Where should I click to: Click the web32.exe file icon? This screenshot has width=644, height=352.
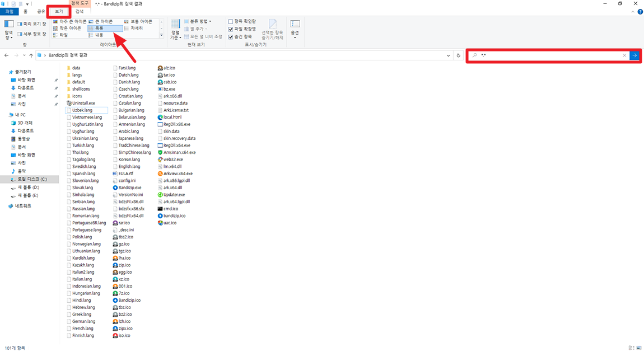click(x=160, y=159)
